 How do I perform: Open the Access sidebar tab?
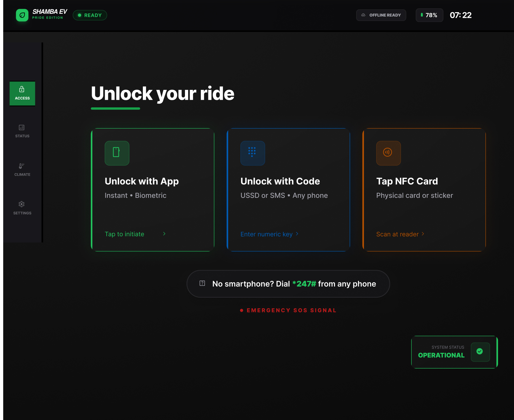22,93
